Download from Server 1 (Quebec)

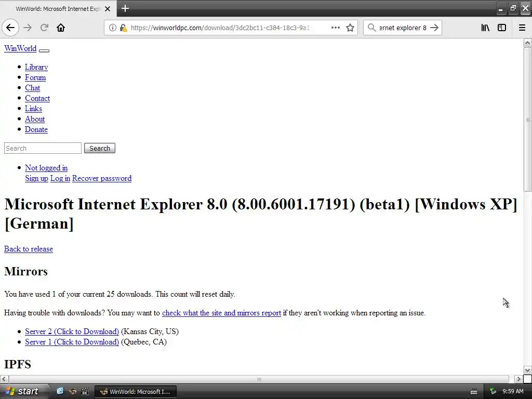(x=72, y=342)
